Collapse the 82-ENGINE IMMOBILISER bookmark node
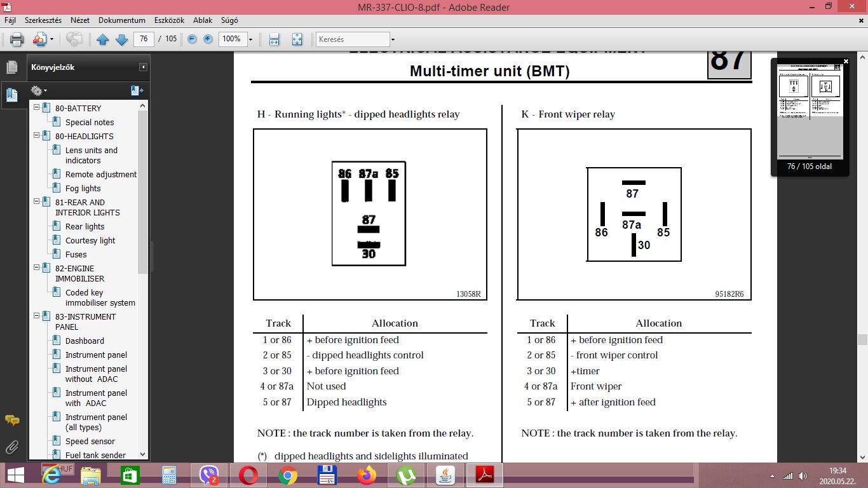 point(37,268)
